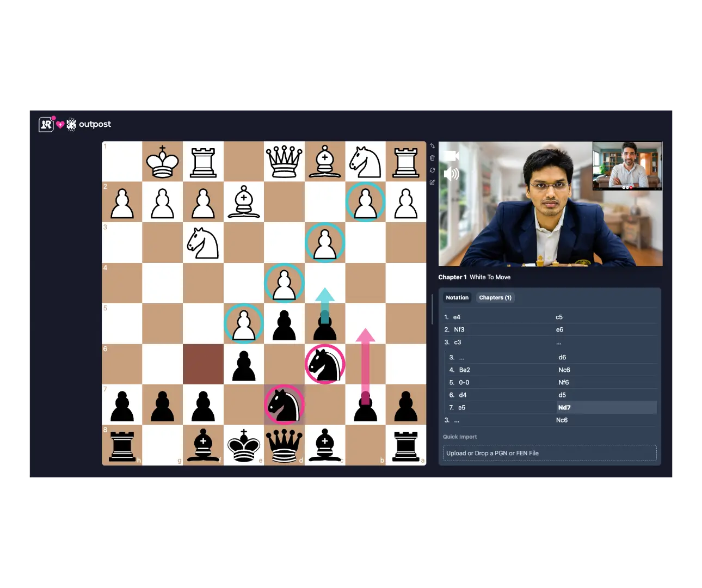Screen dimensions: 702x588
Task: Mute the speaker audio on the video
Action: (451, 174)
